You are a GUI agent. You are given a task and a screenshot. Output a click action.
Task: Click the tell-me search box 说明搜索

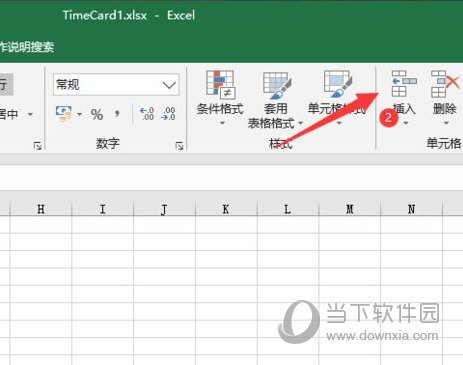tap(27, 47)
